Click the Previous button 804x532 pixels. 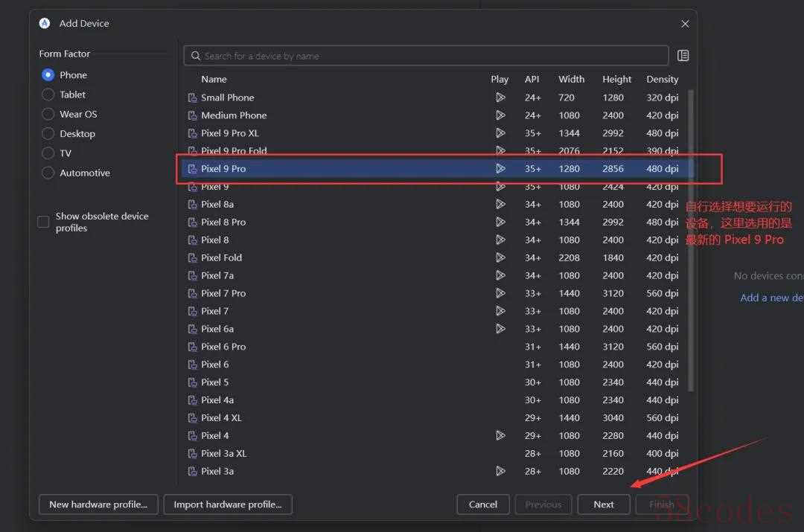543,504
